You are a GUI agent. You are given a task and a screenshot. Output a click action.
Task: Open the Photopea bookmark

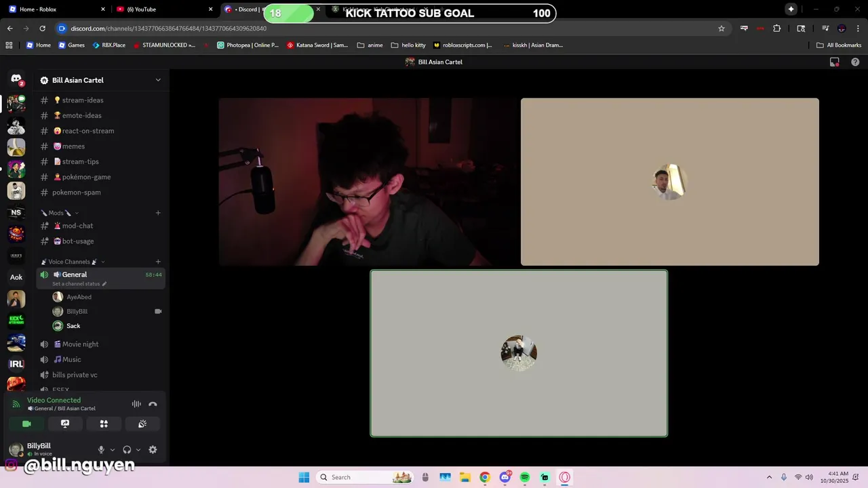[x=248, y=45]
